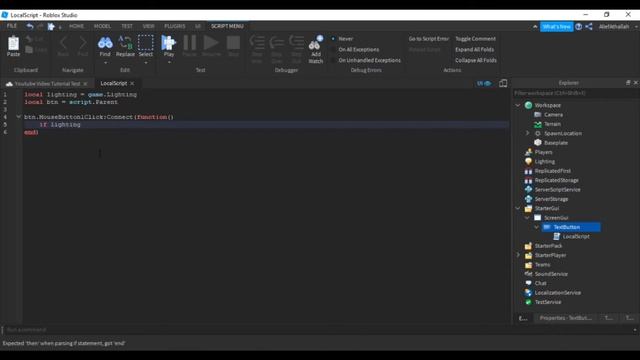Click Collapse All Folds
This screenshot has width=640, height=360.
[x=476, y=60]
